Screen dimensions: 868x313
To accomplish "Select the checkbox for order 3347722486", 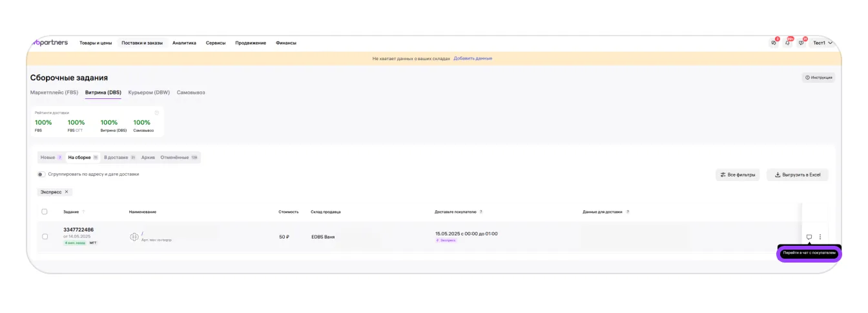I will (45, 237).
